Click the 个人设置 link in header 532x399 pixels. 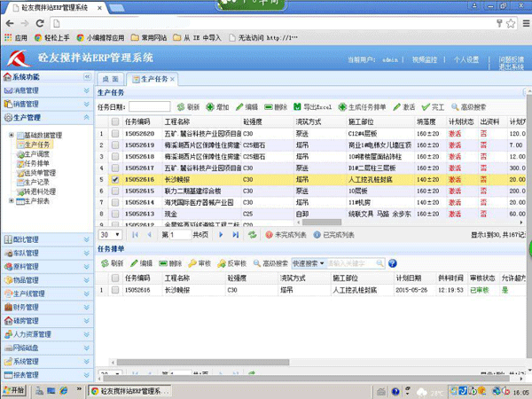point(465,59)
